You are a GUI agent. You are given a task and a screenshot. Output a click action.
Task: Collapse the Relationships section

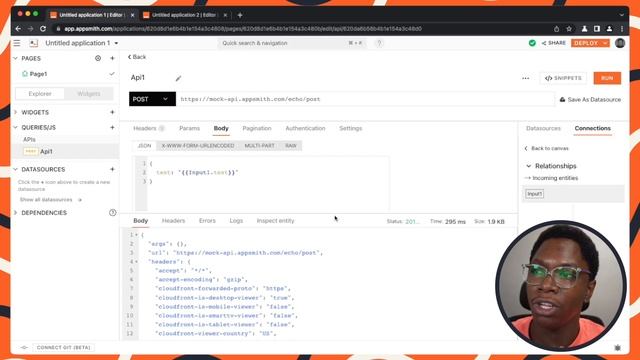click(529, 166)
